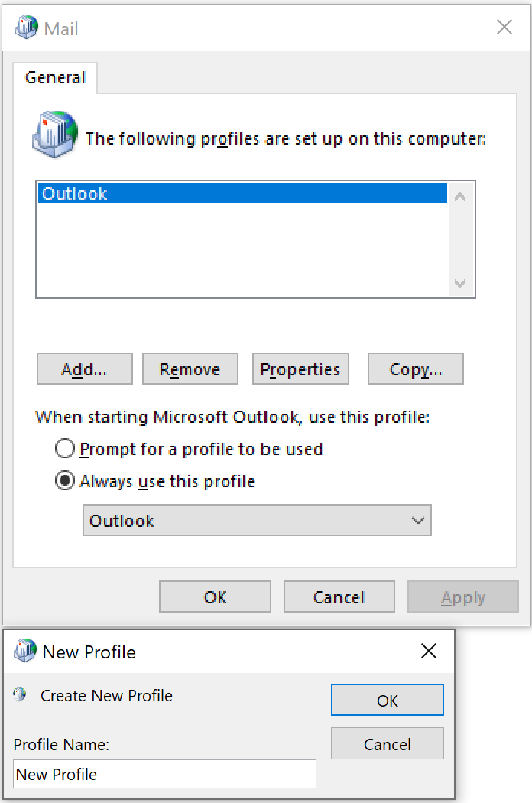Screen dimensions: 532x803
Task: Click the New Profile title bar icon
Action: (x=25, y=651)
